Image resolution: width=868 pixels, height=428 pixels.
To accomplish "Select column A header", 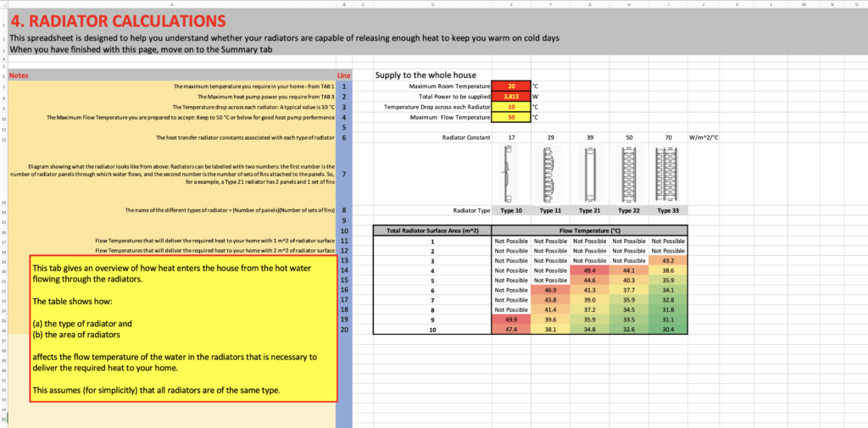I will 171,4.
